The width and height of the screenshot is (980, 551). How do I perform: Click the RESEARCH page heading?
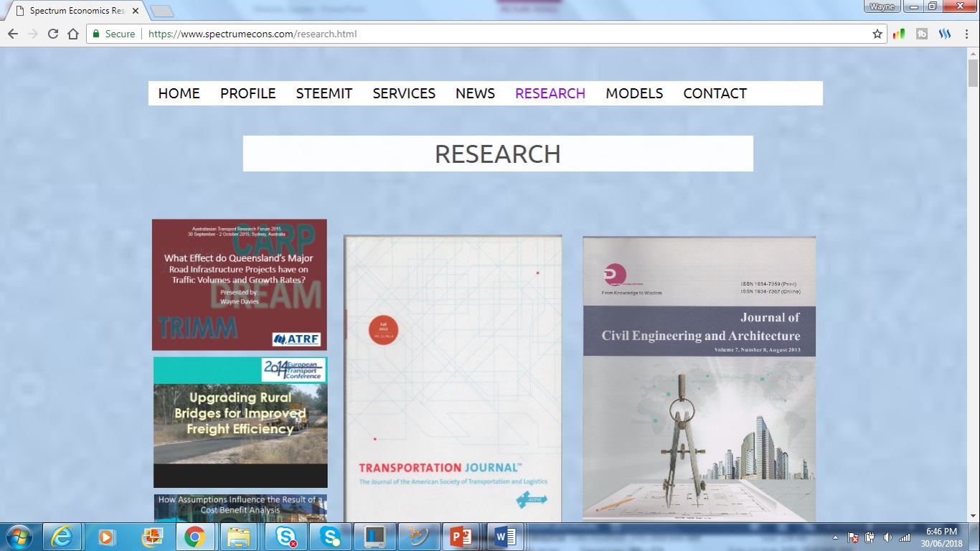point(498,154)
